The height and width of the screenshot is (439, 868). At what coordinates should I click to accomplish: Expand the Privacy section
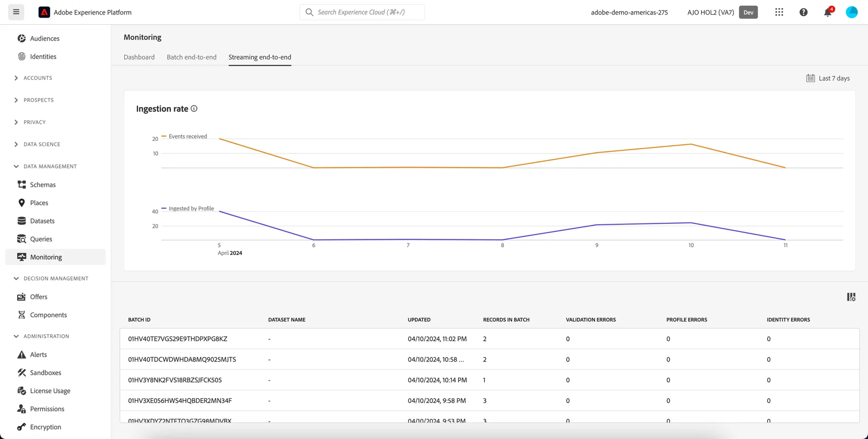pyautogui.click(x=16, y=122)
